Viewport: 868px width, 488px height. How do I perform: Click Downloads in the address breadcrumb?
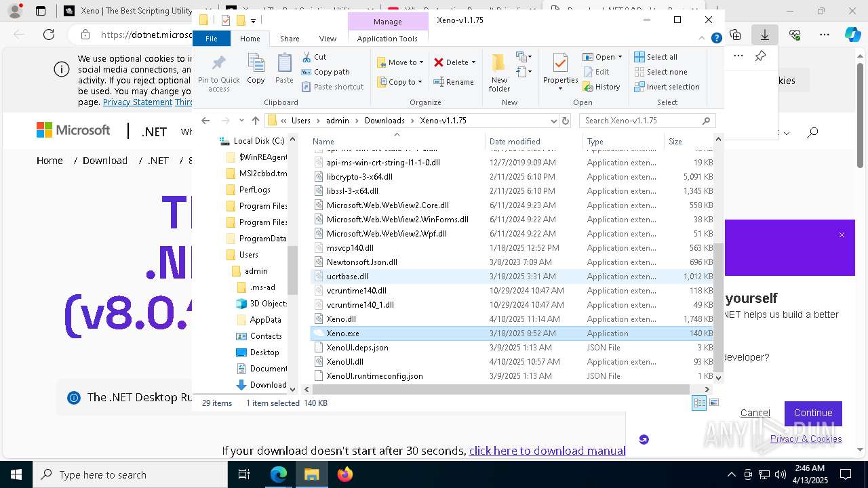pyautogui.click(x=384, y=121)
